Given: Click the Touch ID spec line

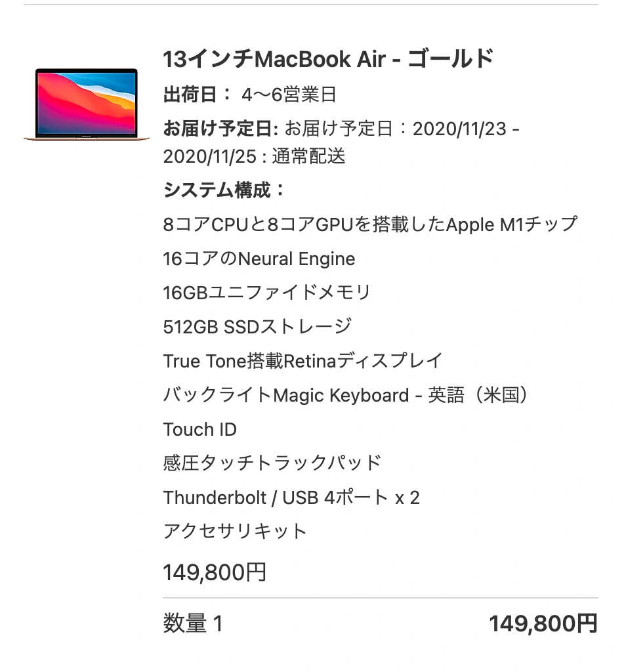Looking at the screenshot, I should 199,429.
